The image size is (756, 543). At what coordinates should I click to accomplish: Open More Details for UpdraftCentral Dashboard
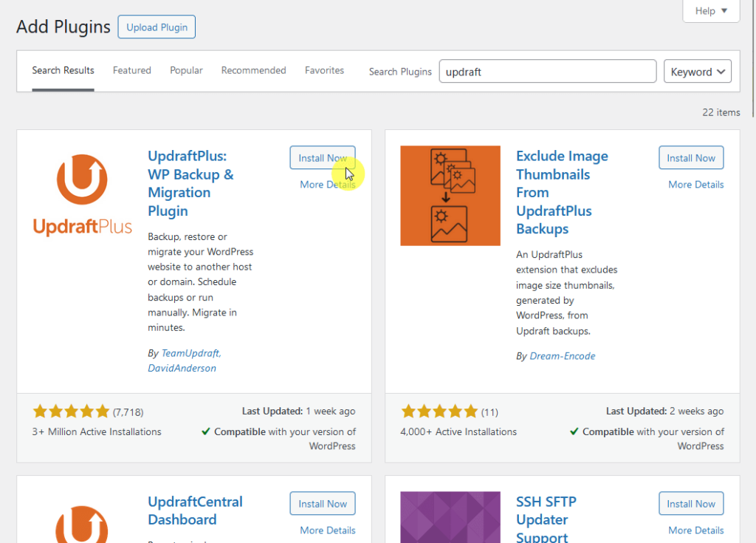tap(327, 530)
